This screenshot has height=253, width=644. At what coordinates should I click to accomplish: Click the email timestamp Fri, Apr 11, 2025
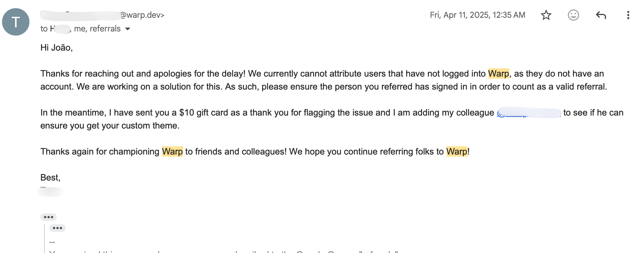click(x=477, y=15)
